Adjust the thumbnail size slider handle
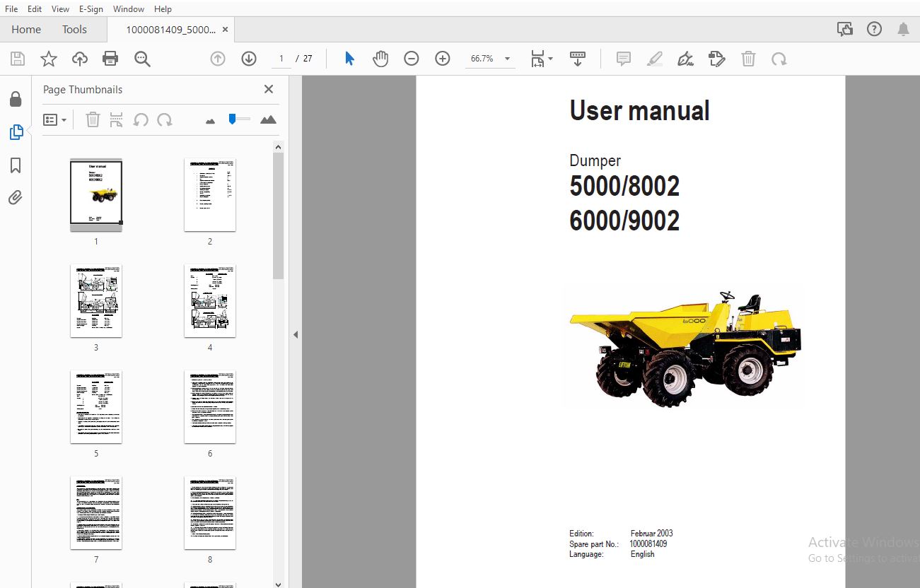Viewport: 920px width, 588px height. tap(232, 119)
